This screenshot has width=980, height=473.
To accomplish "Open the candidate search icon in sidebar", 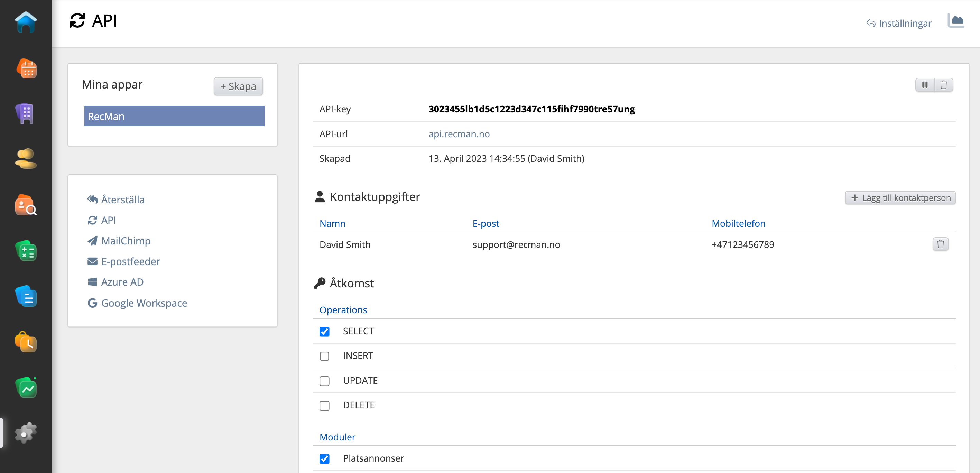I will pos(26,205).
